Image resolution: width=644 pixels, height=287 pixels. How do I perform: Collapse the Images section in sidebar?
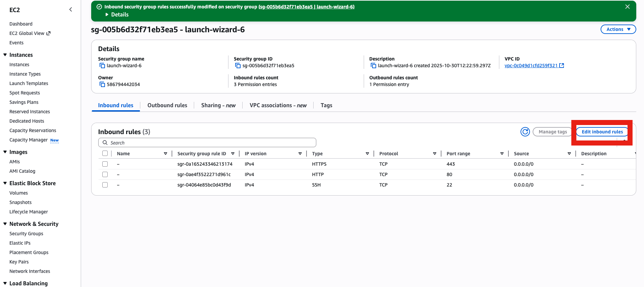(5, 152)
